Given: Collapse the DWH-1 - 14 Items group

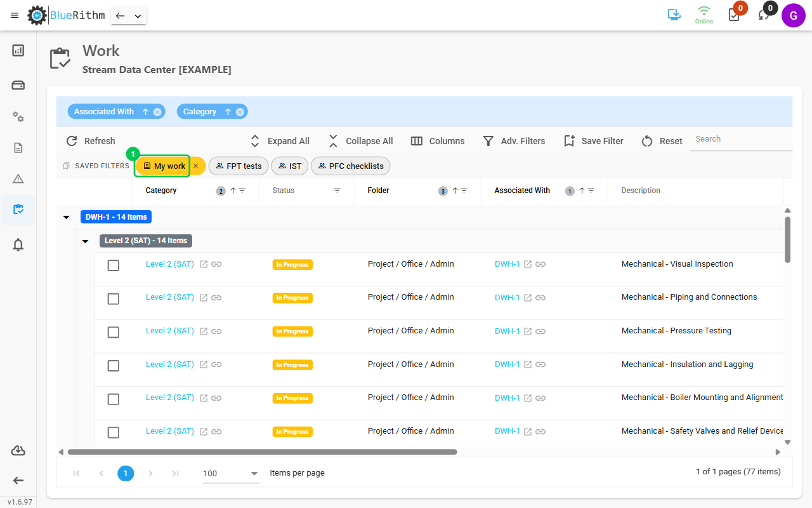Looking at the screenshot, I should click(x=66, y=217).
